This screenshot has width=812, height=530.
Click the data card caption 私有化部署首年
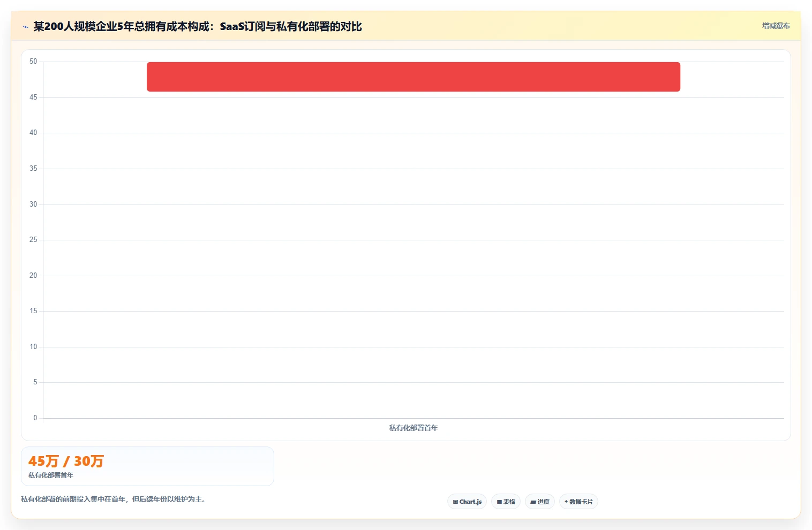pyautogui.click(x=51, y=475)
